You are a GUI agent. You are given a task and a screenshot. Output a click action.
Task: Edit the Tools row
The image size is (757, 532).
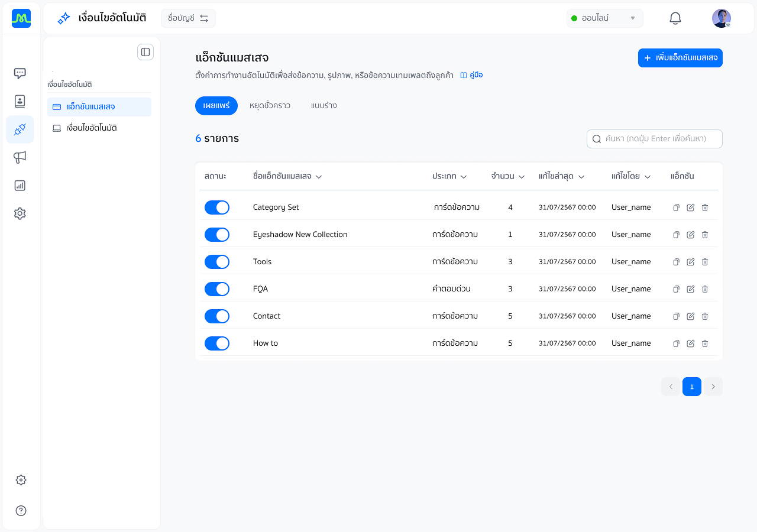691,262
